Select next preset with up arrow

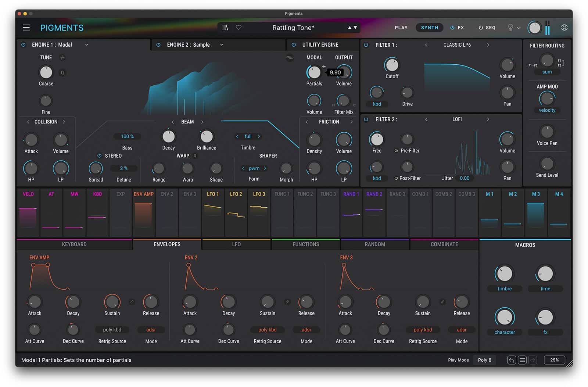(349, 28)
